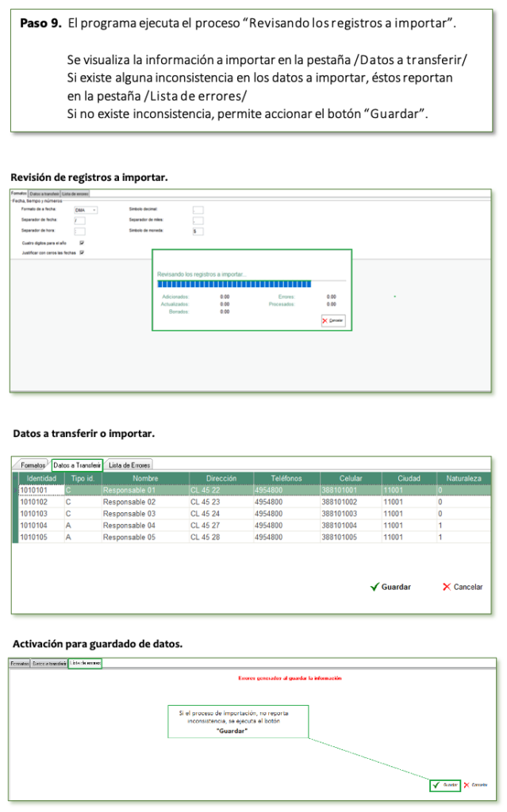The width and height of the screenshot is (507, 812).
Task: Uncheck Justificar con ceros las fechas
Action: tap(83, 252)
